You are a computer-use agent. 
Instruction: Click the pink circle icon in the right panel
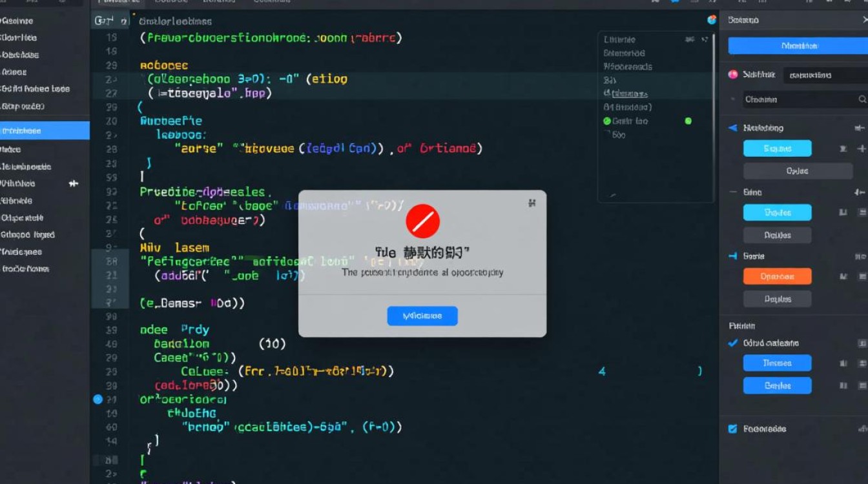(x=732, y=75)
